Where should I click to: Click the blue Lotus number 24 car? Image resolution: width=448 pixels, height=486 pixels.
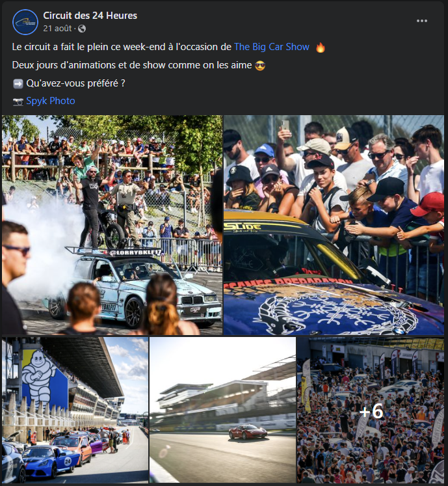pyautogui.click(x=50, y=461)
